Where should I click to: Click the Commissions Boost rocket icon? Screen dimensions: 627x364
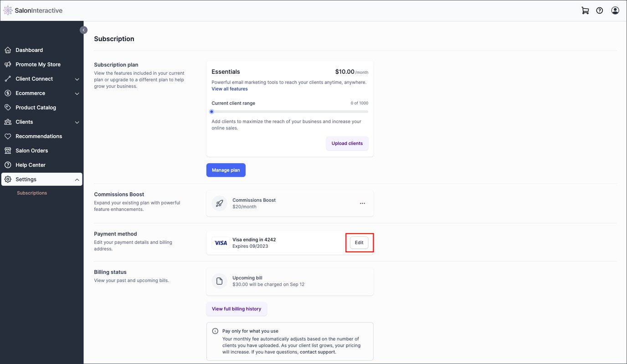coord(219,203)
